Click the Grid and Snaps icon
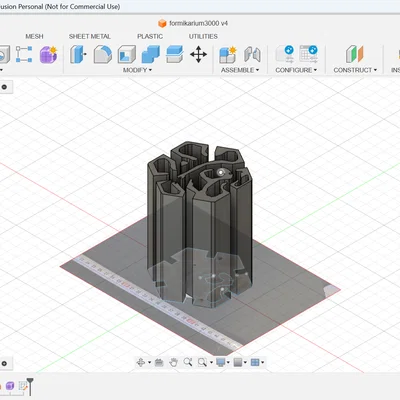The height and width of the screenshot is (400, 400). pyautogui.click(x=238, y=362)
